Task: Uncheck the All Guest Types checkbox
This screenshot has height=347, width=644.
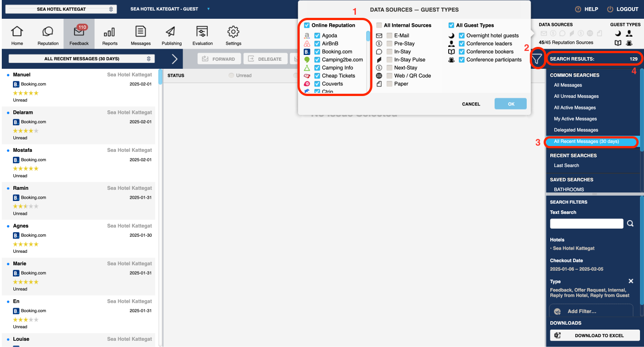Action: click(451, 25)
